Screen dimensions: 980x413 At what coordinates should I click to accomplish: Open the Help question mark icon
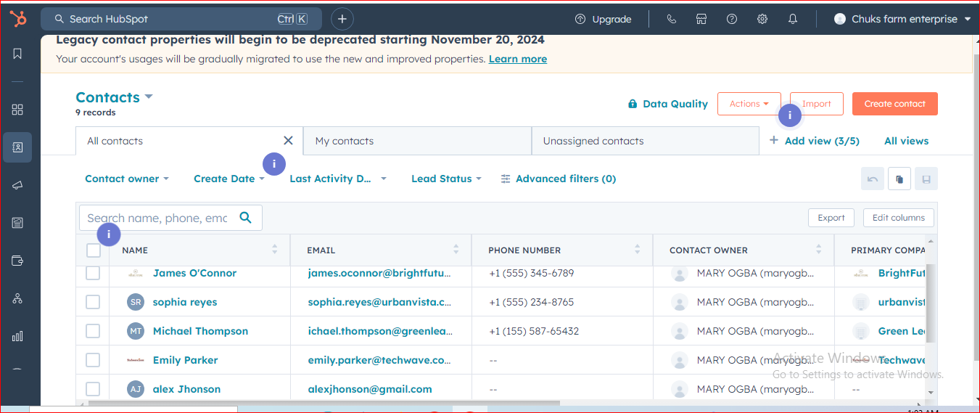click(732, 19)
